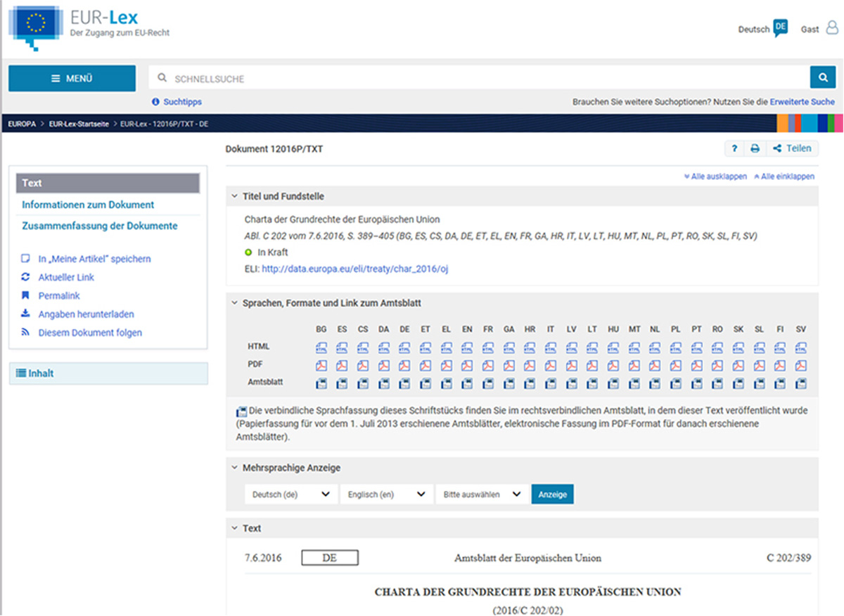Go to EUR-Lex-Startseite breadcrumb

point(77,124)
